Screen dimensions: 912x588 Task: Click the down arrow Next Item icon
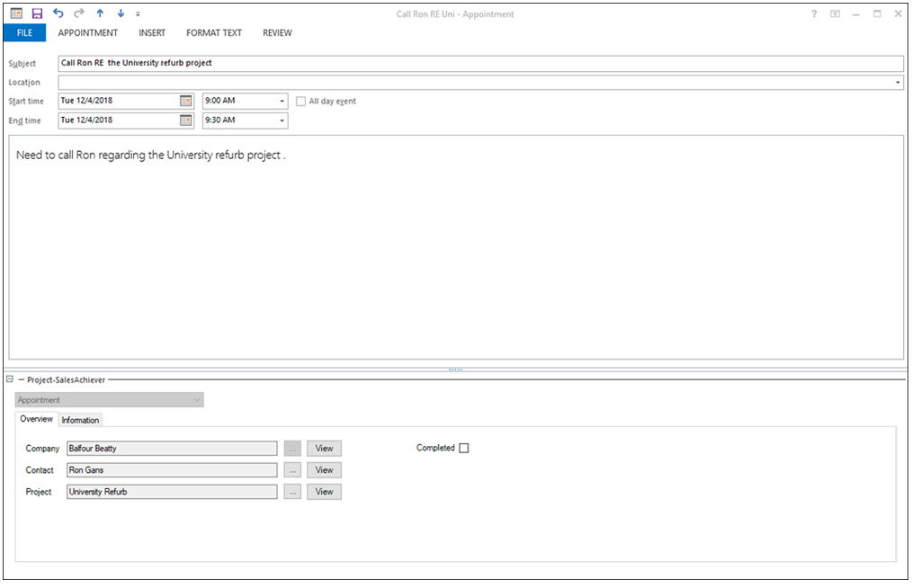[120, 13]
